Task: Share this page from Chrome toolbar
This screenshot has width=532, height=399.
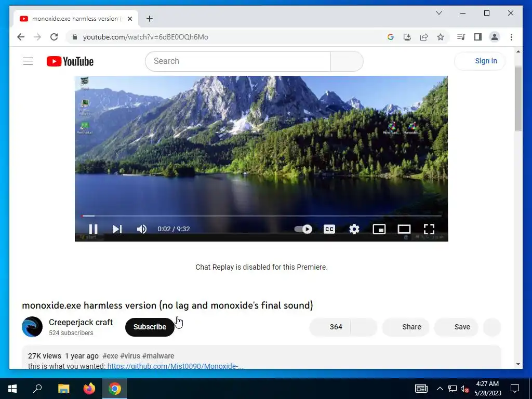Action: click(424, 37)
